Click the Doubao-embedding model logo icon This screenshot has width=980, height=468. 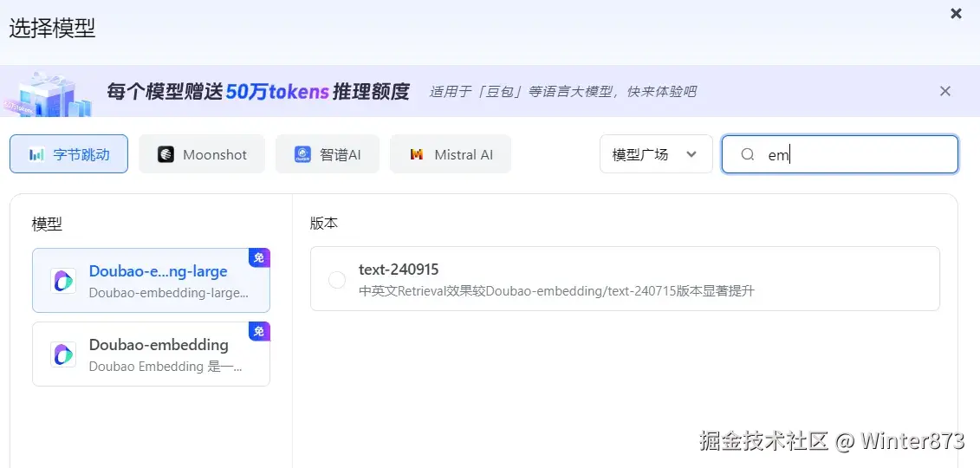point(63,354)
